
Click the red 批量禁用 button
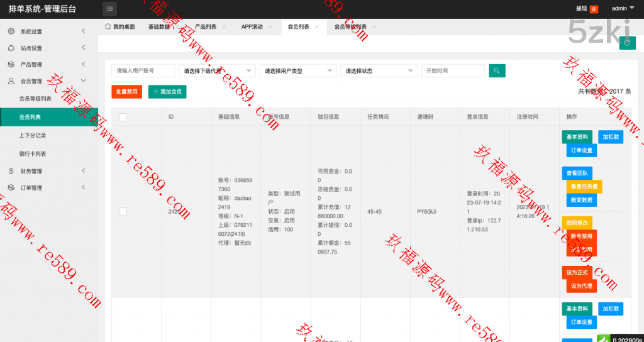click(x=126, y=92)
